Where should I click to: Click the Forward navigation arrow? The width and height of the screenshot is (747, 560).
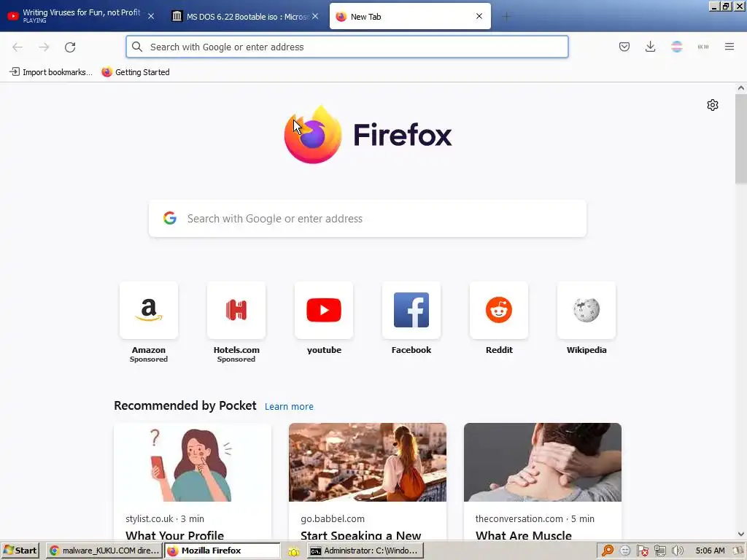(44, 47)
